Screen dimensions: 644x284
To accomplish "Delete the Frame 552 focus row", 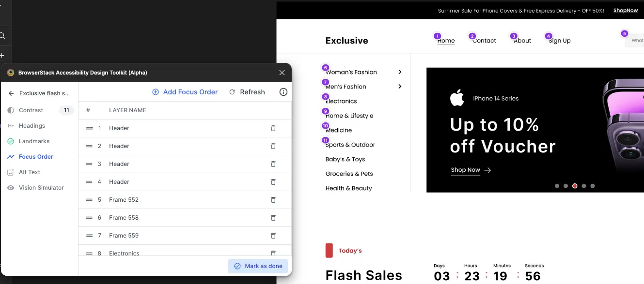I will point(273,200).
